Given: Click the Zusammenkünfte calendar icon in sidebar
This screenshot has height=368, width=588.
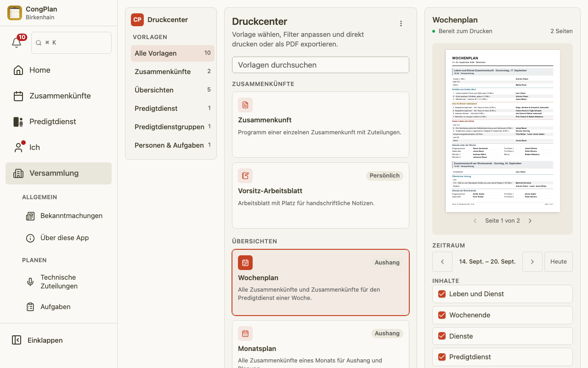Looking at the screenshot, I should [18, 96].
